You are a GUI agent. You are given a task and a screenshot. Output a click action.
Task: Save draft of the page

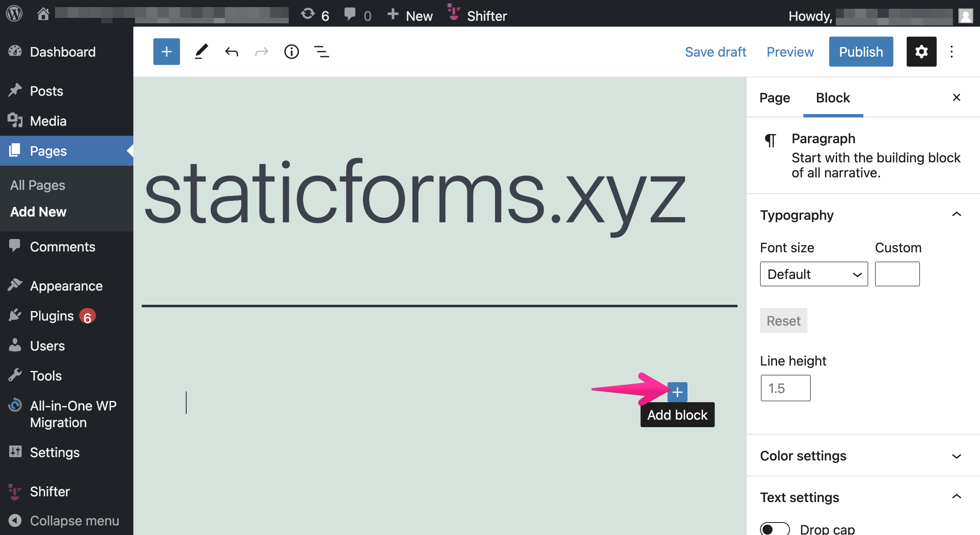pyautogui.click(x=715, y=52)
